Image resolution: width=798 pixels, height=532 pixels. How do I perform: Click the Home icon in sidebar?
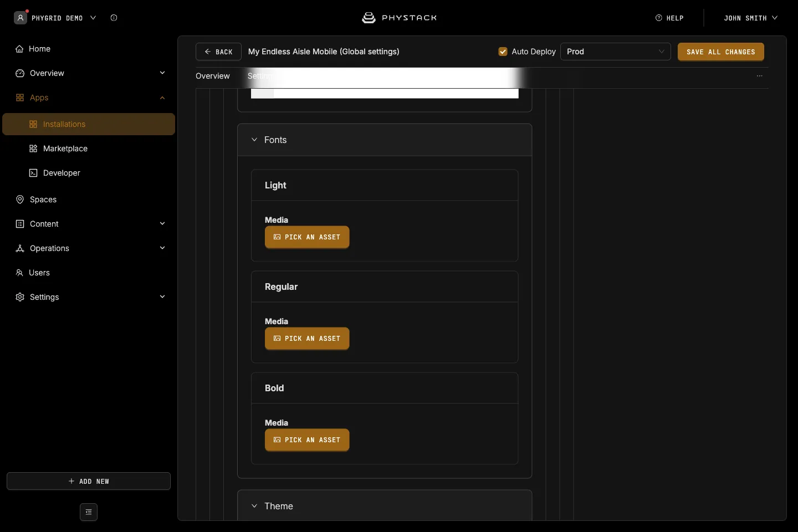pyautogui.click(x=19, y=49)
